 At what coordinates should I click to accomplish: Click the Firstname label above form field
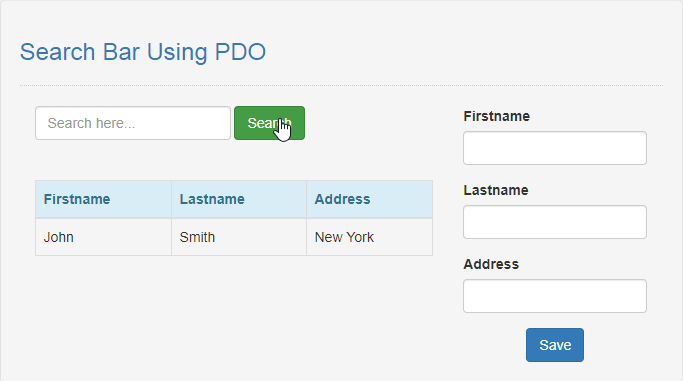coord(497,116)
